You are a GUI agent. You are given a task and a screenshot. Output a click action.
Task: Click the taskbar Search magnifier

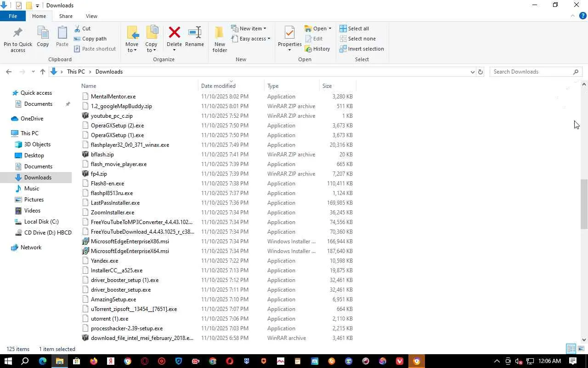(25, 361)
